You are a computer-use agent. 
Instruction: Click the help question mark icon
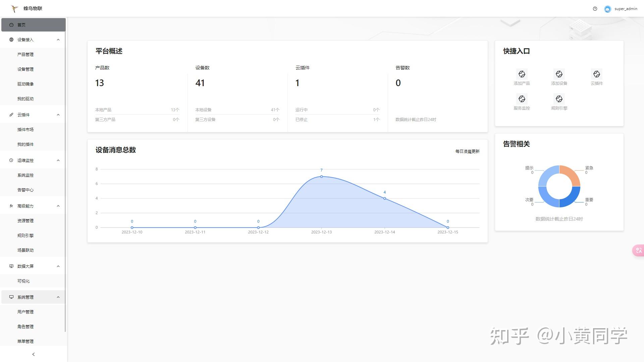pos(595,9)
